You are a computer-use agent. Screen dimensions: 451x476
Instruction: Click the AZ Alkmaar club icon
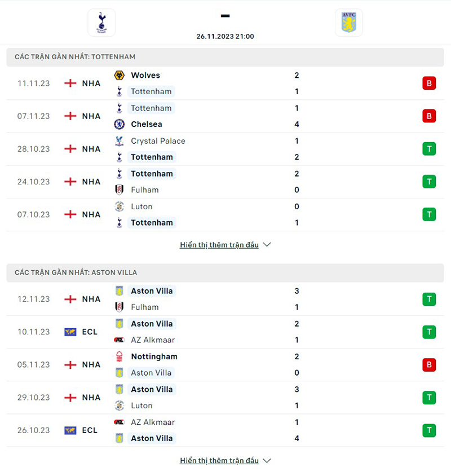[x=119, y=340]
